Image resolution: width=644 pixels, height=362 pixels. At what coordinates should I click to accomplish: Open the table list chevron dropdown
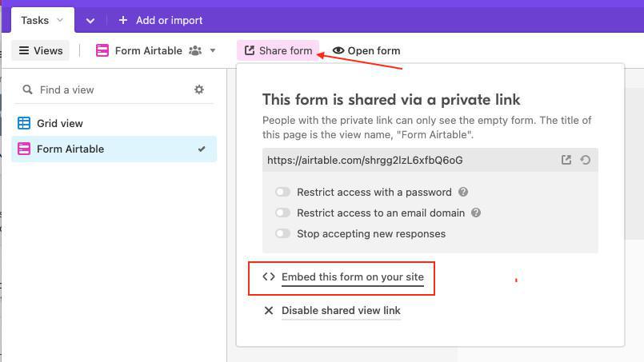[x=90, y=20]
